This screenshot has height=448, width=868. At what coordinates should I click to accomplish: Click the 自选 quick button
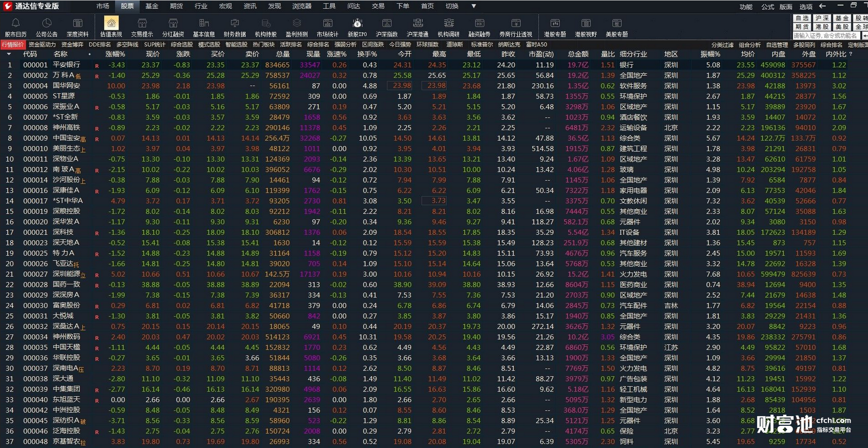click(x=802, y=18)
